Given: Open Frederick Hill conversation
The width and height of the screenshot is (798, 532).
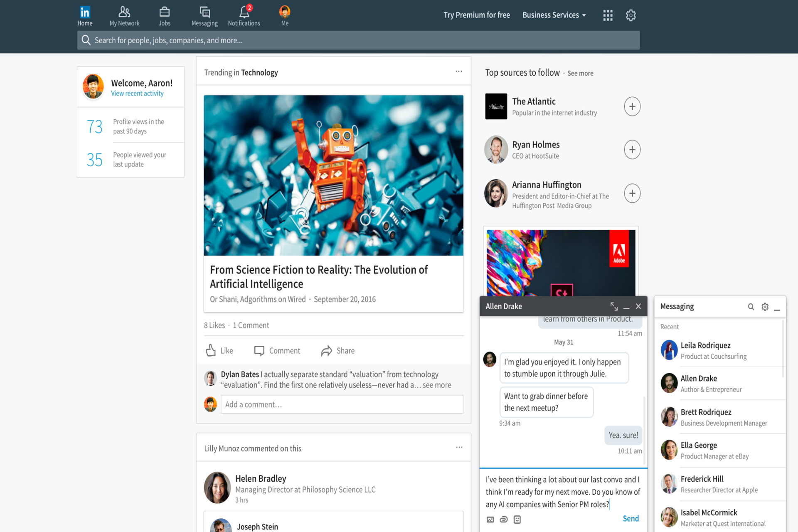Looking at the screenshot, I should tap(721, 484).
